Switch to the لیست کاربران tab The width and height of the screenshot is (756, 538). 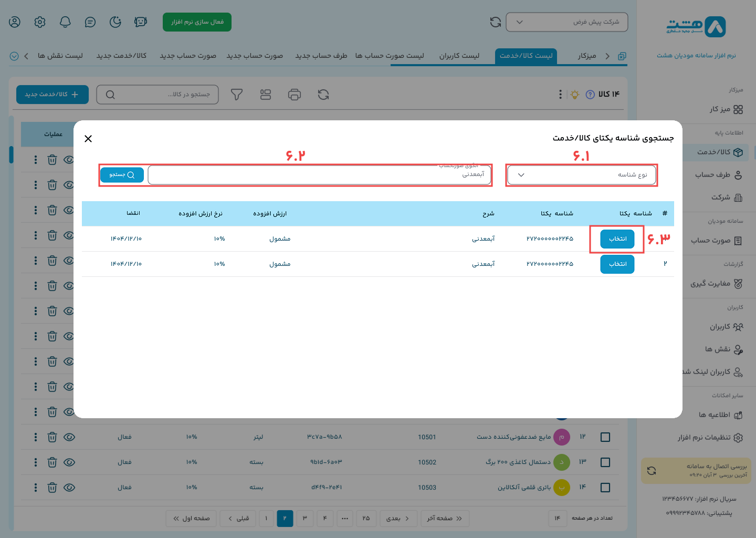(459, 56)
